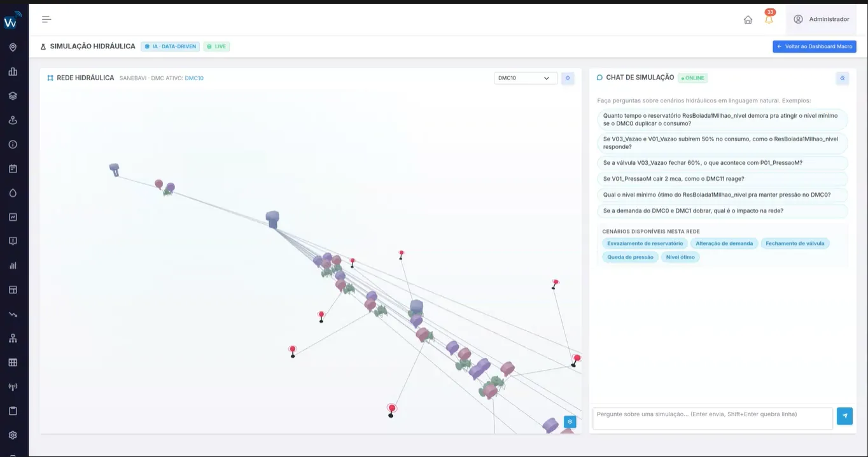The image size is (868, 457).
Task: Choose example about válvula V03_Vazao fechar 60%
Action: 722,163
